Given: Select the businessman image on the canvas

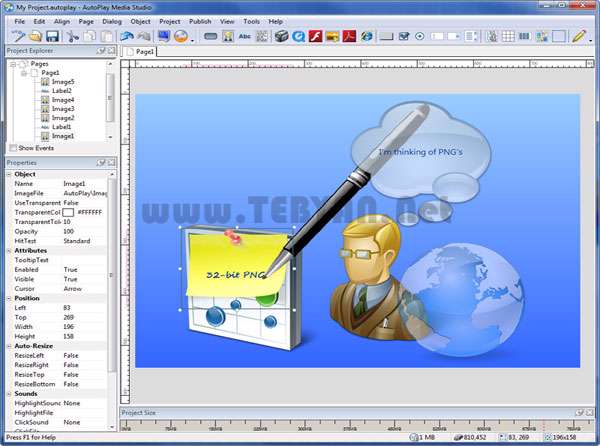Looking at the screenshot, I should 369,279.
